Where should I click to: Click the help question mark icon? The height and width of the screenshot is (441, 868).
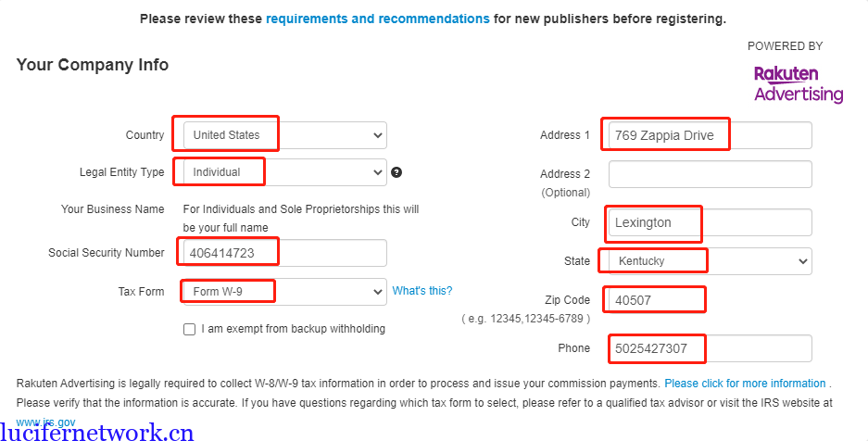pos(396,172)
